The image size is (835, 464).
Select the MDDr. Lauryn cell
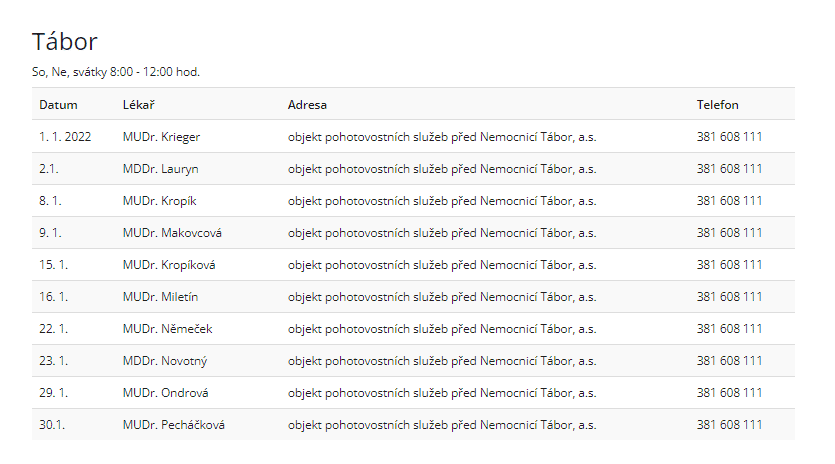160,169
